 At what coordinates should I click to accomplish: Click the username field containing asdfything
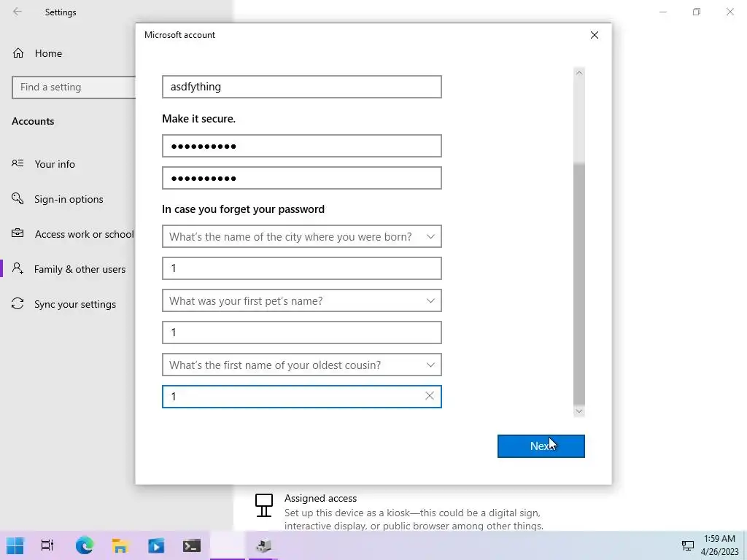click(301, 87)
